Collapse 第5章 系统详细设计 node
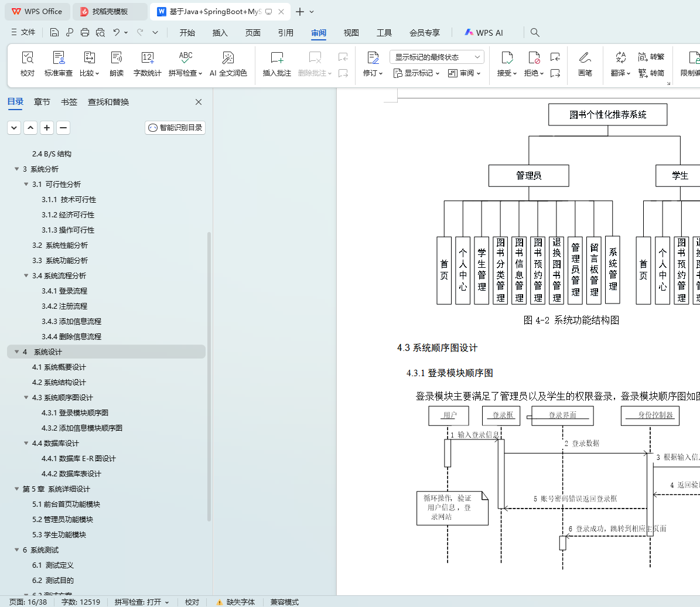The image size is (700, 607). click(x=16, y=489)
